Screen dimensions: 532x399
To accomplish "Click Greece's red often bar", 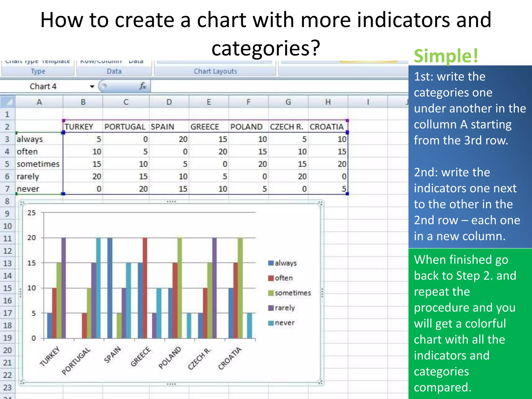I will pos(145,288).
